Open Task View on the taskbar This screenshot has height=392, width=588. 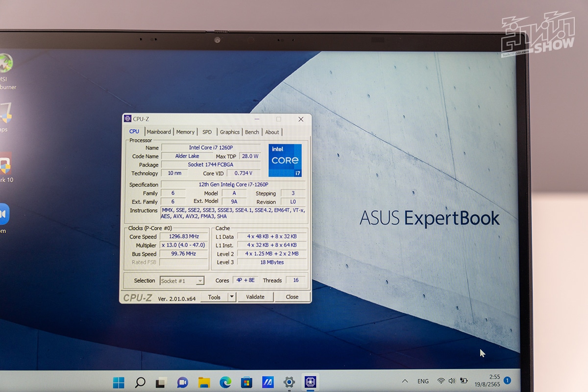(161, 383)
